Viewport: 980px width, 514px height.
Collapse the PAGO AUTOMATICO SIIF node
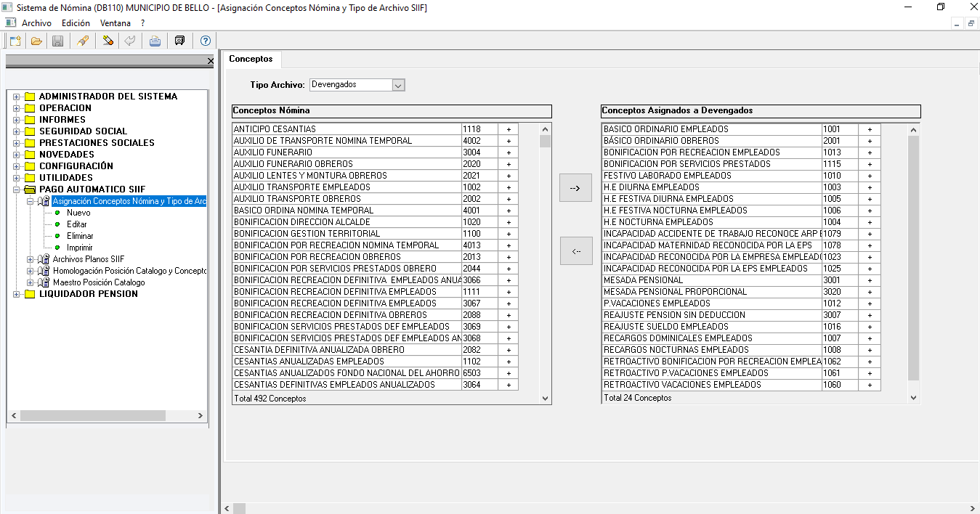(16, 189)
